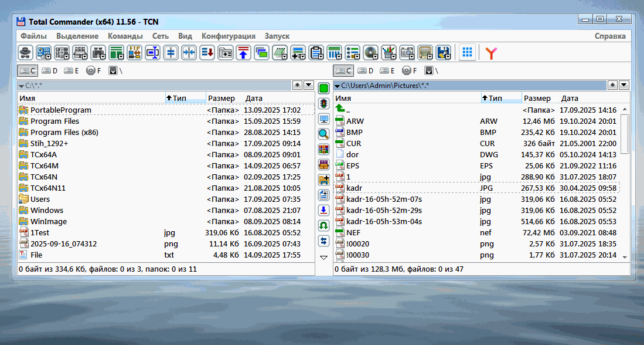Screen dimensions: 644x345
Task: Open the green panel layout icon dropdown
Action: tap(121, 57)
